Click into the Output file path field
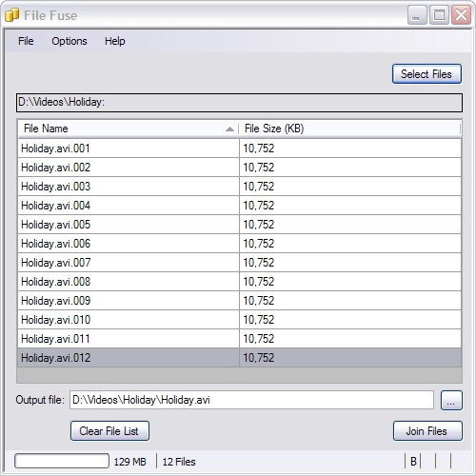 coord(251,400)
